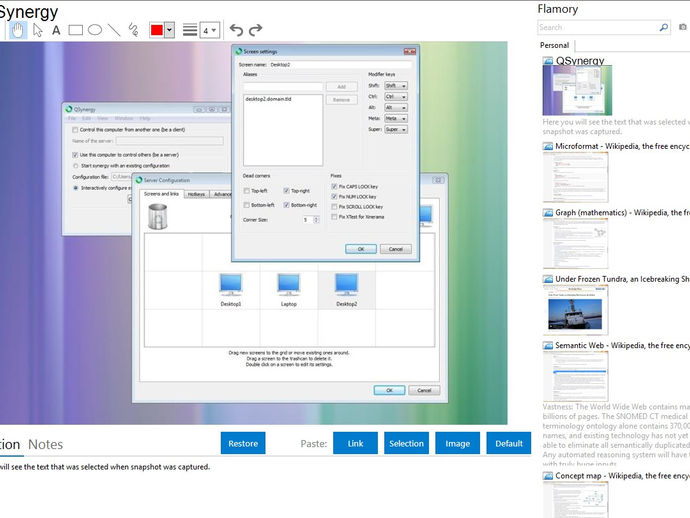
Task: Open the red color picker dropdown arrow
Action: pyautogui.click(x=169, y=30)
